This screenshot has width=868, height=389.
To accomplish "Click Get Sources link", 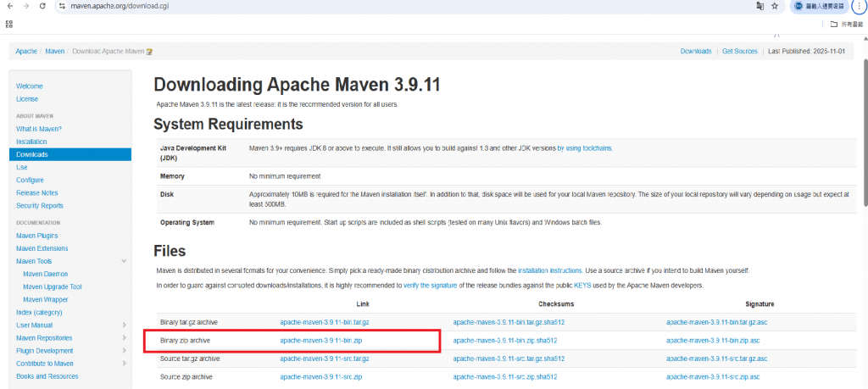I will [x=739, y=51].
